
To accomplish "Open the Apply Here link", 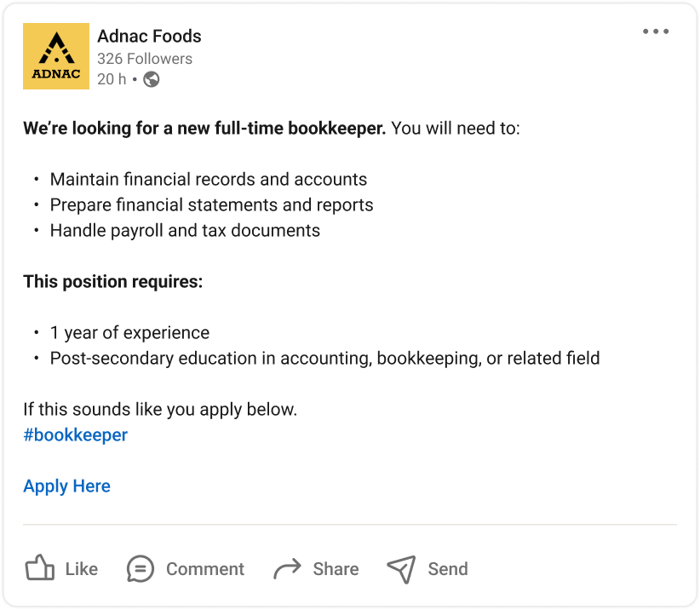I will [x=66, y=486].
